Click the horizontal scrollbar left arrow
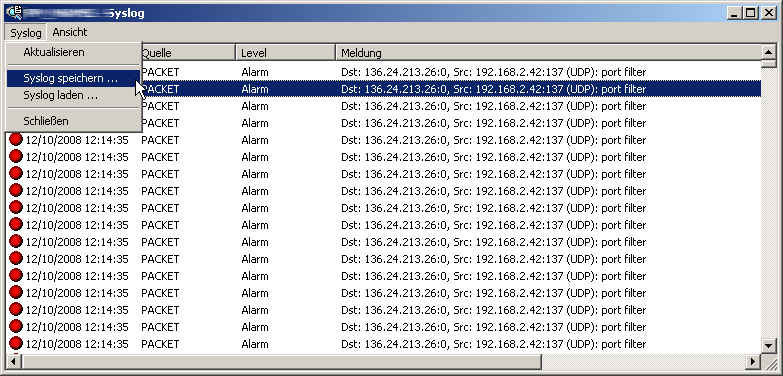This screenshot has height=376, width=783. (x=13, y=361)
